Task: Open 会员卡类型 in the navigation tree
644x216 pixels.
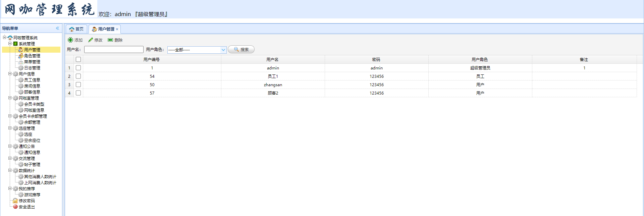Action: (x=34, y=104)
